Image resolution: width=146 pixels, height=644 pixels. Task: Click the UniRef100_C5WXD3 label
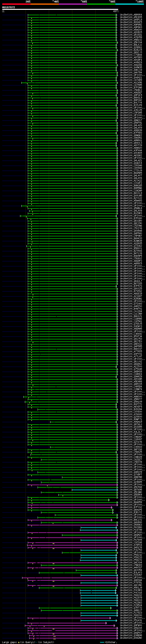[x=131, y=565]
